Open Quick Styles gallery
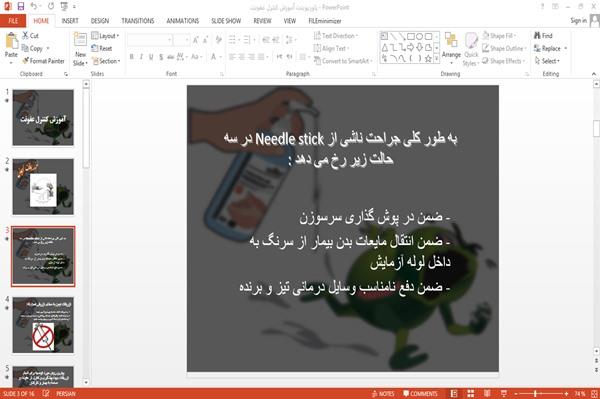This screenshot has width=600, height=399. click(471, 49)
